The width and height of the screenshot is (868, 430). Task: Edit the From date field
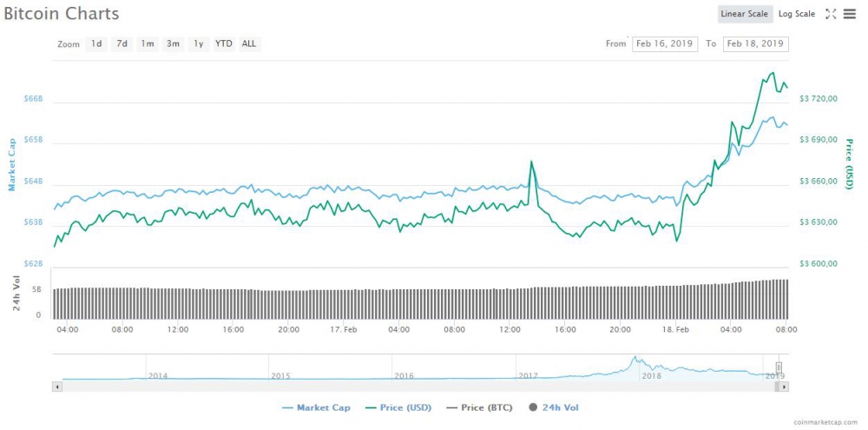coord(665,43)
